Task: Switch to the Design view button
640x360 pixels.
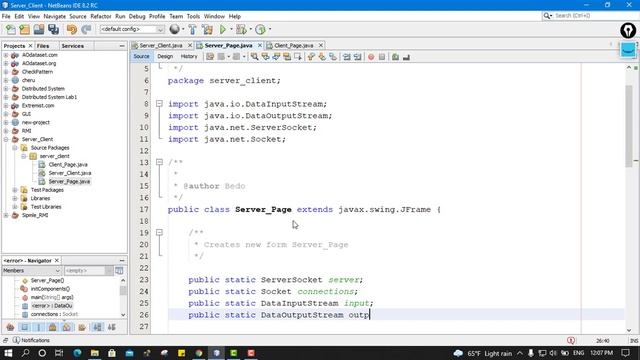Action: click(x=165, y=56)
